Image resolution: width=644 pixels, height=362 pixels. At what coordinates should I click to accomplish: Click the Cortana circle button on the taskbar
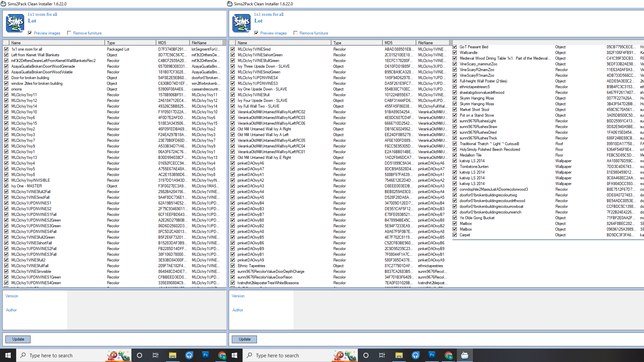click(140, 355)
